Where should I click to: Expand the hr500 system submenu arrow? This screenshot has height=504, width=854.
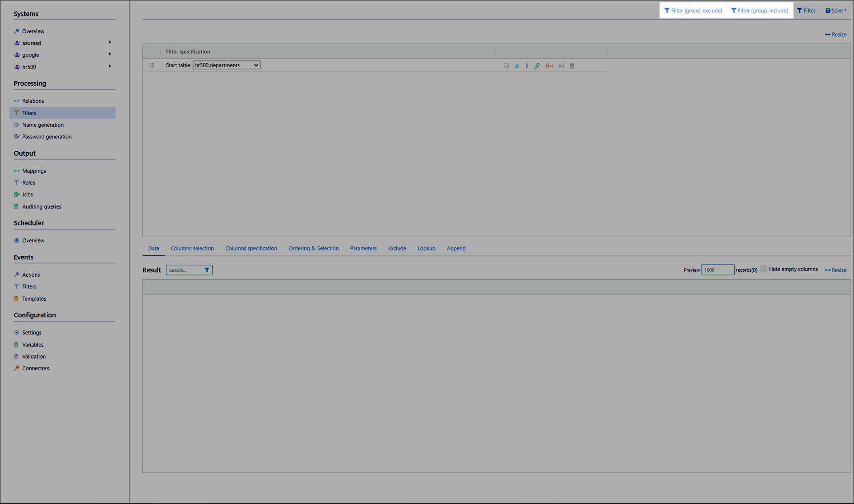pos(110,66)
